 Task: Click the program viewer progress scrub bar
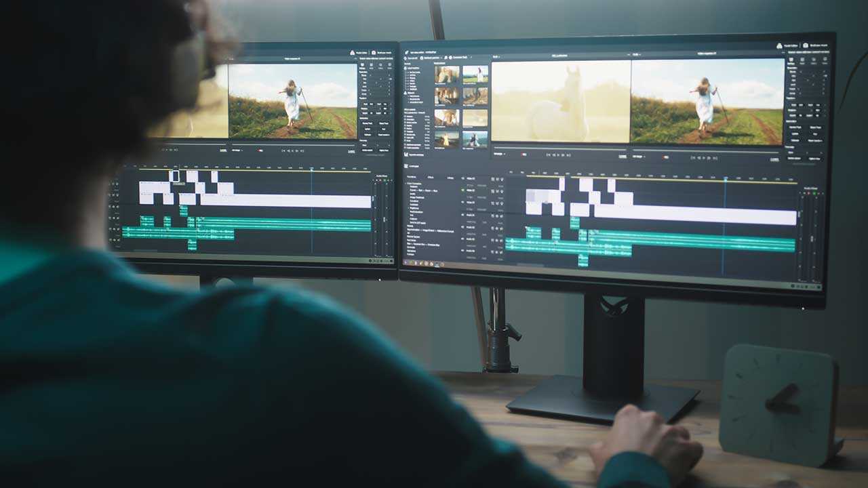tap(705, 150)
